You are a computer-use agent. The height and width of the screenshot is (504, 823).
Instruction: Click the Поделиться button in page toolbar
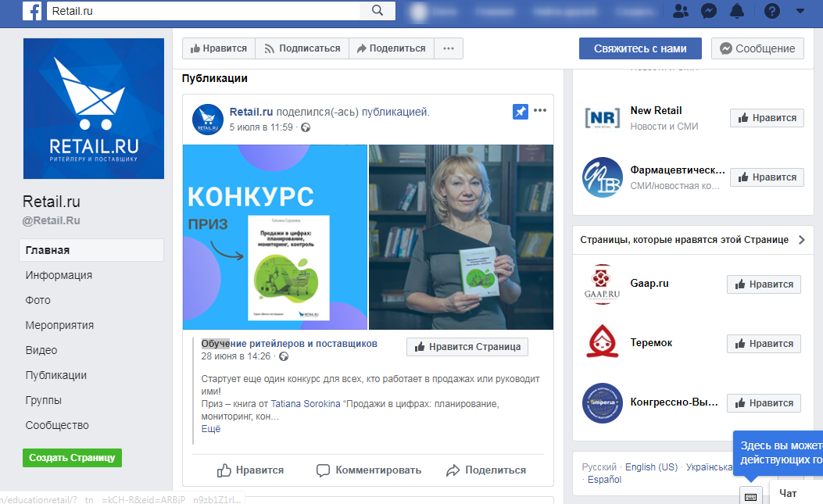(x=391, y=48)
